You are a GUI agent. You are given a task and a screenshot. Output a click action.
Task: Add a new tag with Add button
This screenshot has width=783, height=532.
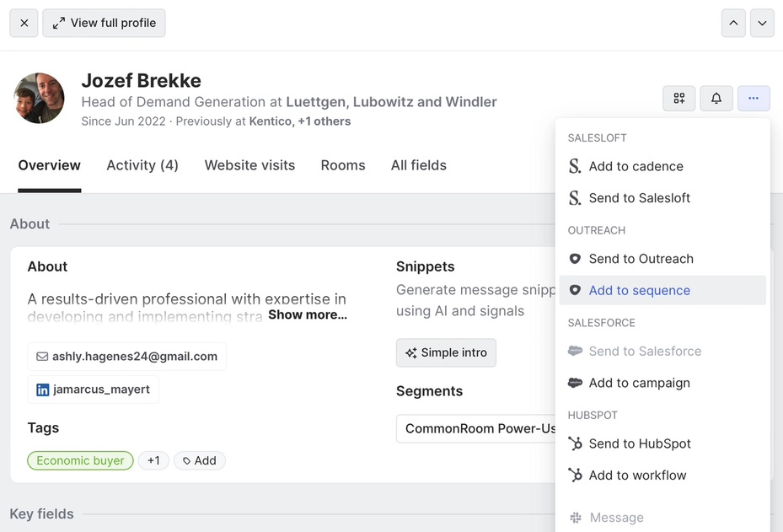(200, 460)
